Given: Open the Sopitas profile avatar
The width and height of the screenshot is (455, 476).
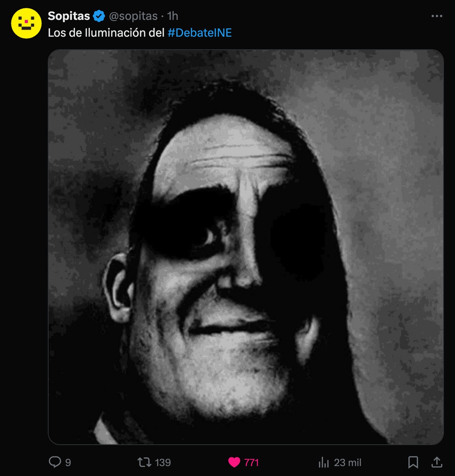Looking at the screenshot, I should [26, 23].
